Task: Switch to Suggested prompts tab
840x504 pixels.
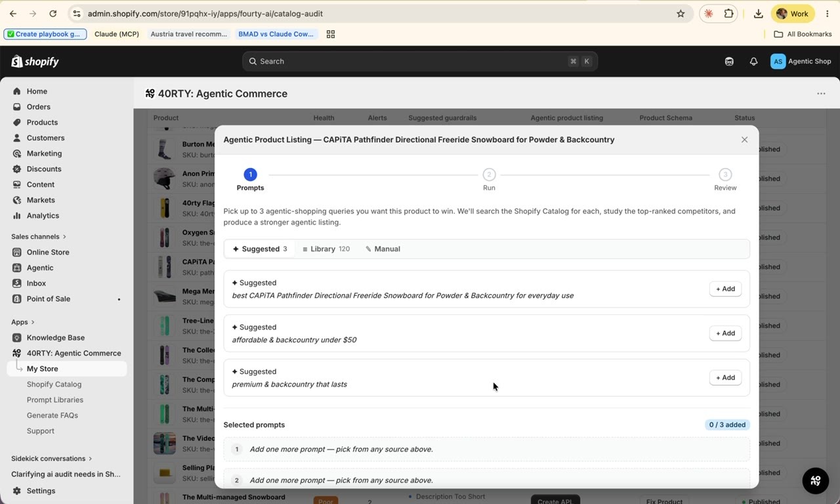Action: pyautogui.click(x=260, y=249)
